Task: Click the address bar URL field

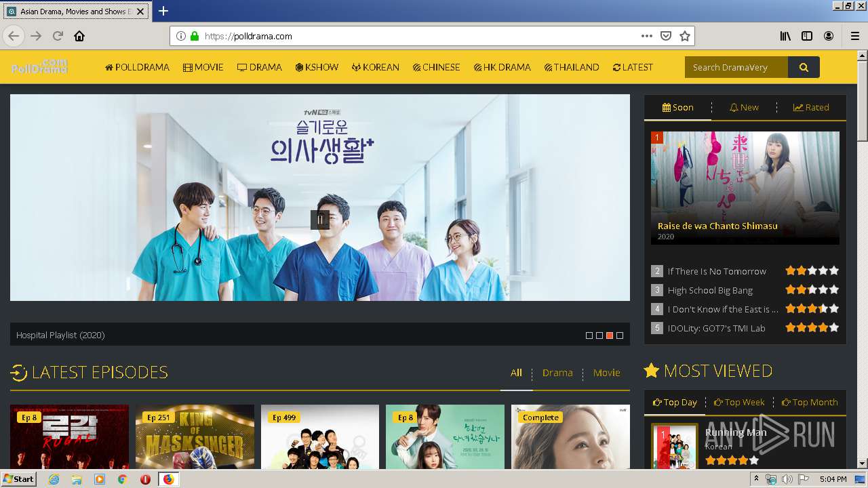Action: (x=419, y=36)
